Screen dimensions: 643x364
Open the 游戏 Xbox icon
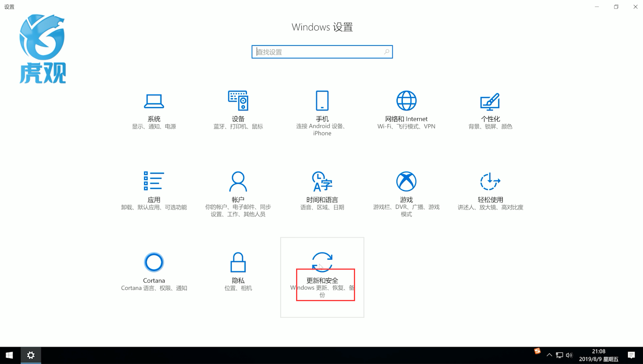tap(406, 182)
